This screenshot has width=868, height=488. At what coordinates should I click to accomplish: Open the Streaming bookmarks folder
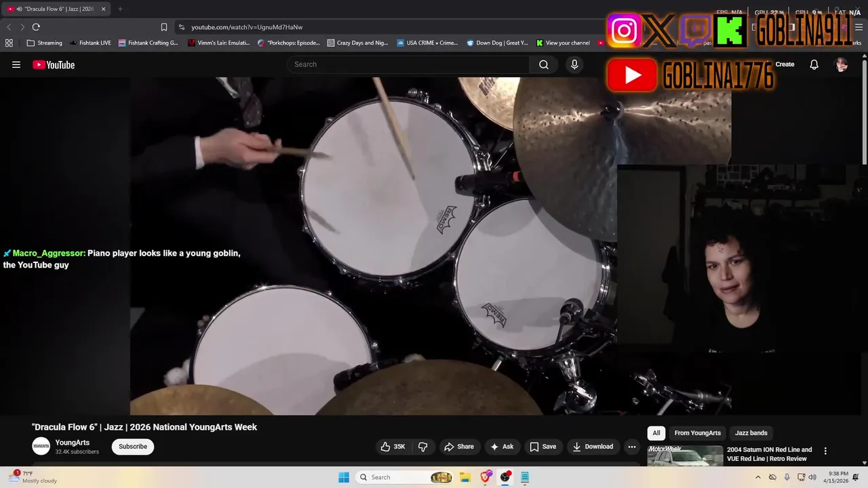click(x=44, y=43)
